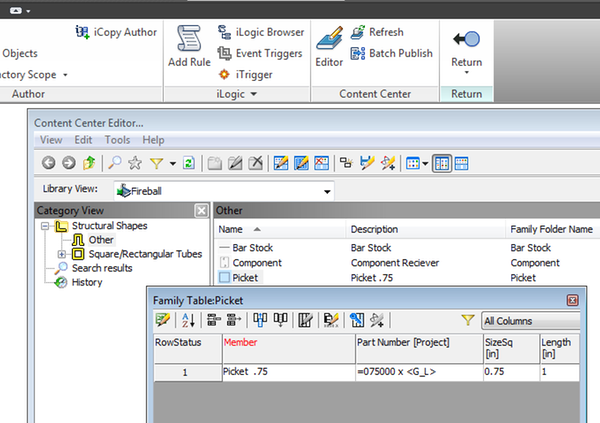
Task: Open History in the Category View
Action: click(87, 282)
